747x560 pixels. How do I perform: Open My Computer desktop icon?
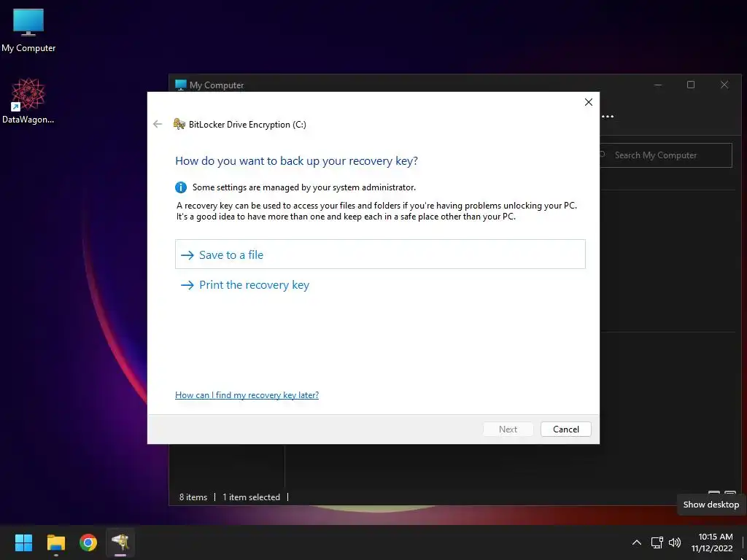pyautogui.click(x=28, y=31)
